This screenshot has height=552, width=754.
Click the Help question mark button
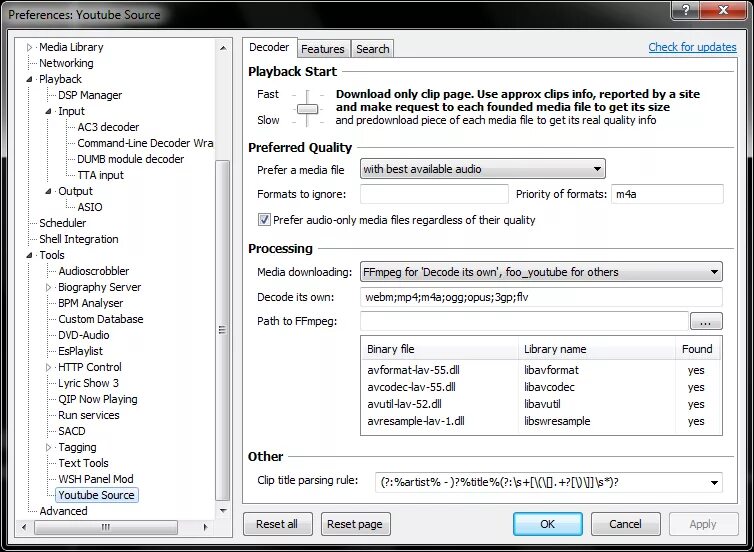point(686,10)
